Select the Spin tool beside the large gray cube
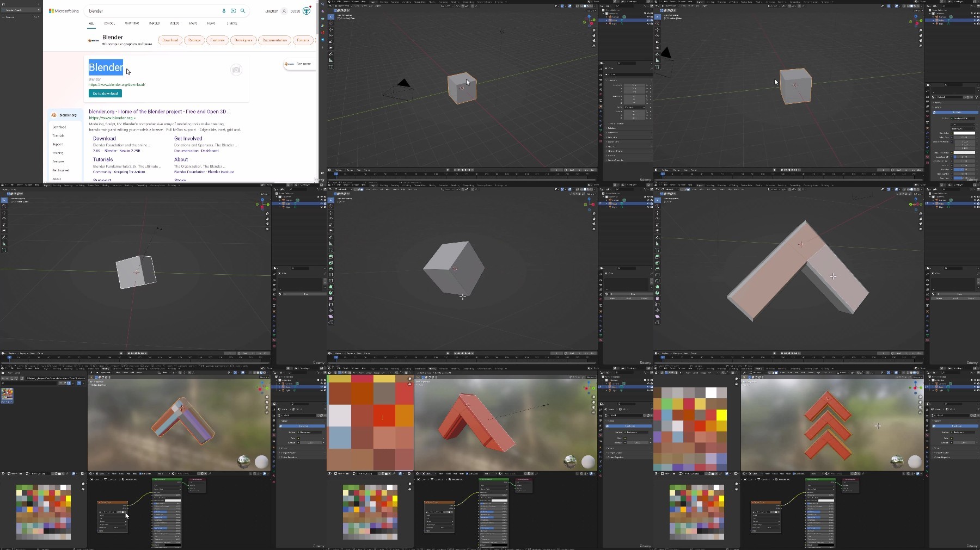980x550 pixels. (331, 293)
